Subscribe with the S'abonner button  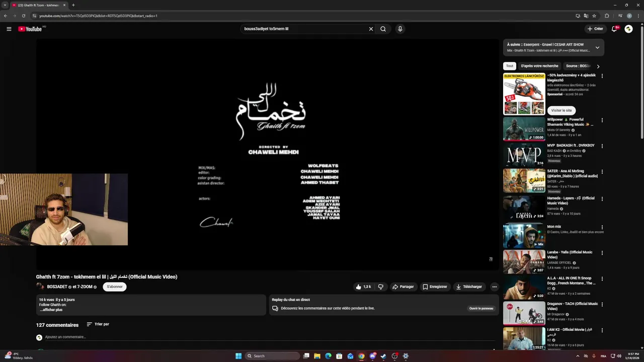tap(115, 287)
